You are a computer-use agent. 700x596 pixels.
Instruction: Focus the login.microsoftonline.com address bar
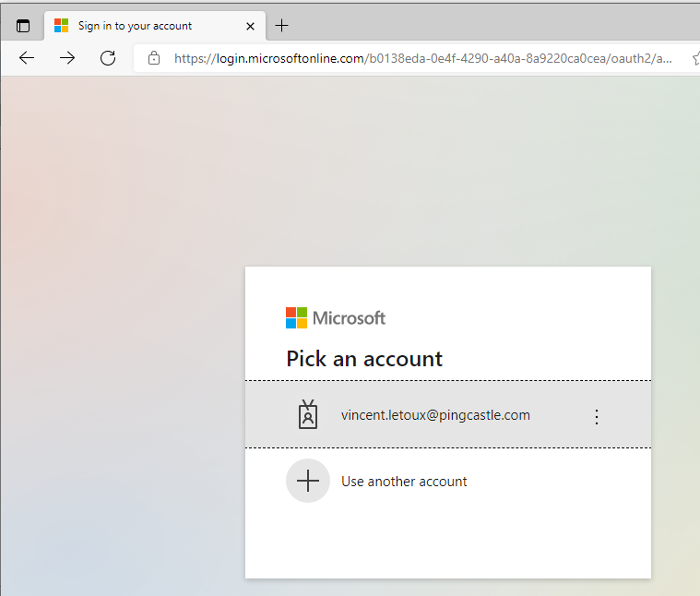tap(422, 58)
